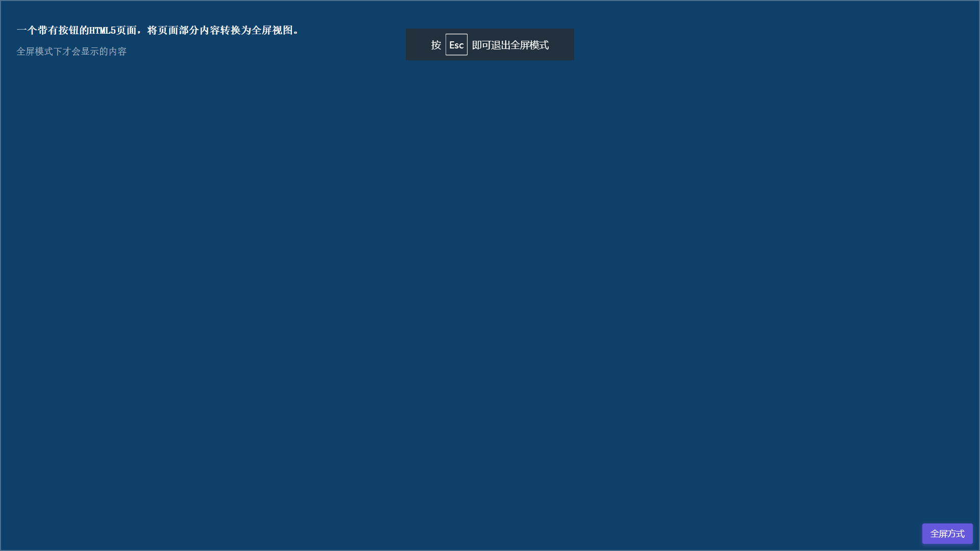Click 全屏视图 at the heading's end
980x551 pixels.
click(x=272, y=30)
